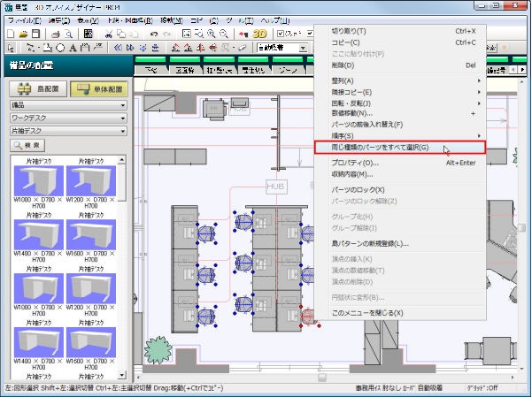Switch to 単体配置 placement mode
This screenshot has height=397, width=532.
tap(97, 89)
